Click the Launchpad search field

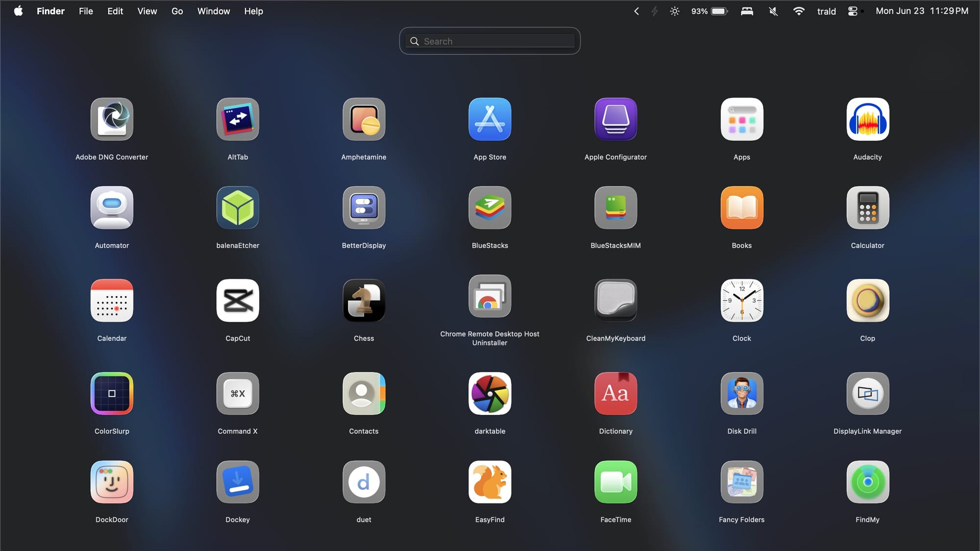[x=490, y=41]
